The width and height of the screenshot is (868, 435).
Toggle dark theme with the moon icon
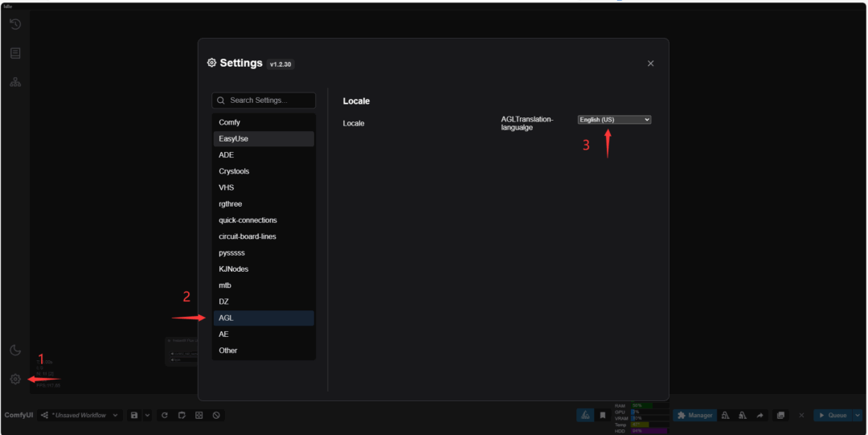tap(15, 351)
